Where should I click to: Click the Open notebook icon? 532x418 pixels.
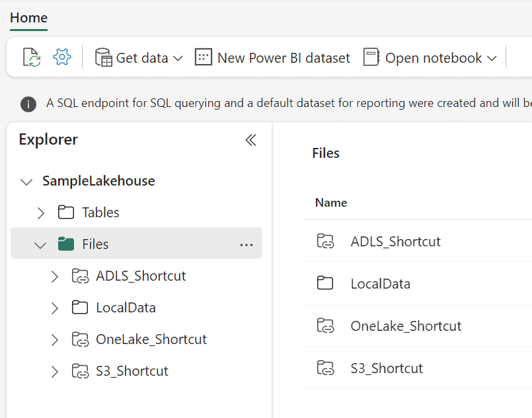pos(371,57)
